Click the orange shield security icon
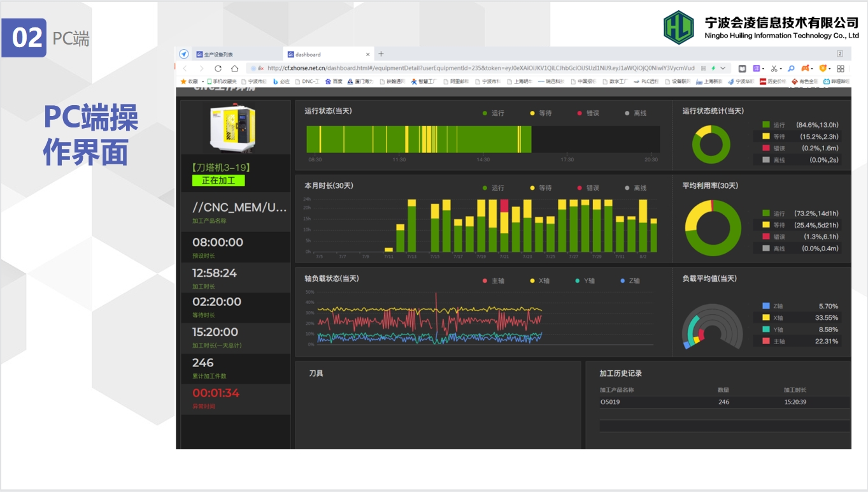Screen dimensions: 868x492 tap(822, 68)
